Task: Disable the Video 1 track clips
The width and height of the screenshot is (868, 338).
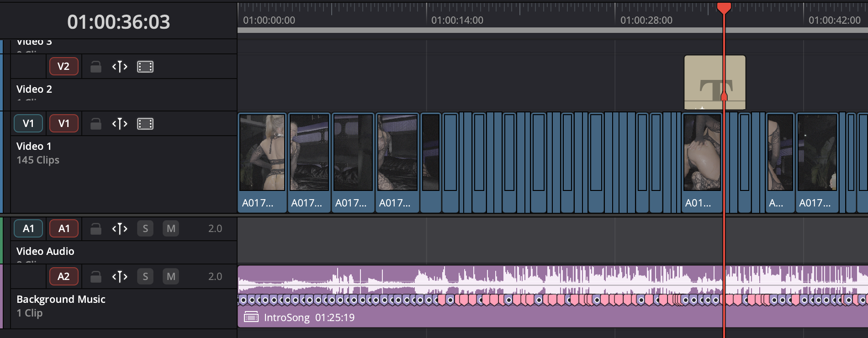Action: click(145, 124)
